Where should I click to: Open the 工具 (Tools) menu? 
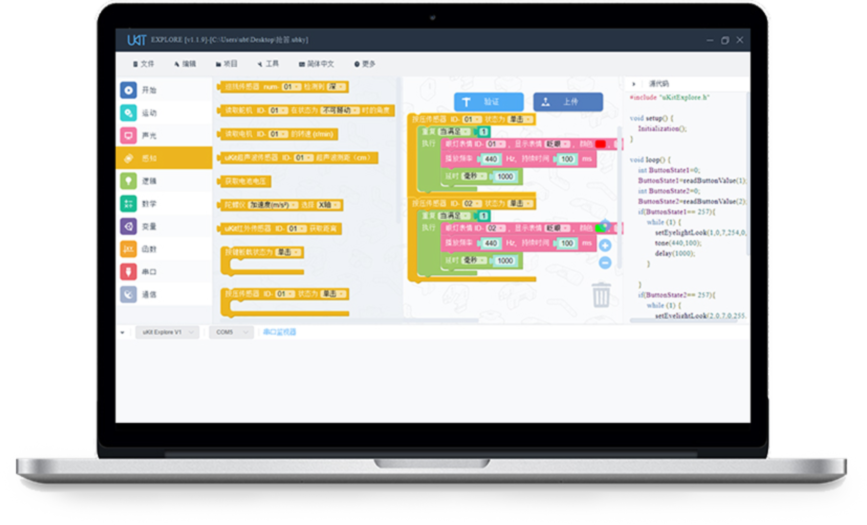(267, 64)
